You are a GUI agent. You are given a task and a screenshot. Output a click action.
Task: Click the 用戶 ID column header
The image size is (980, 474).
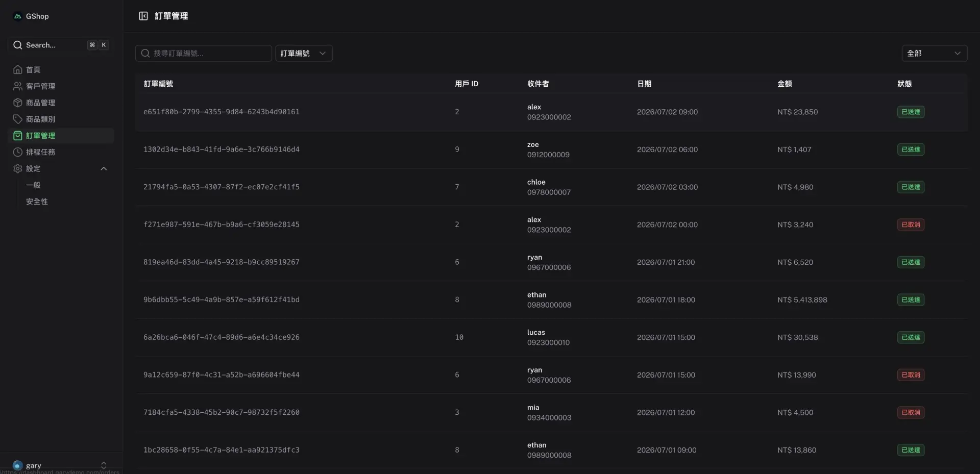click(467, 84)
